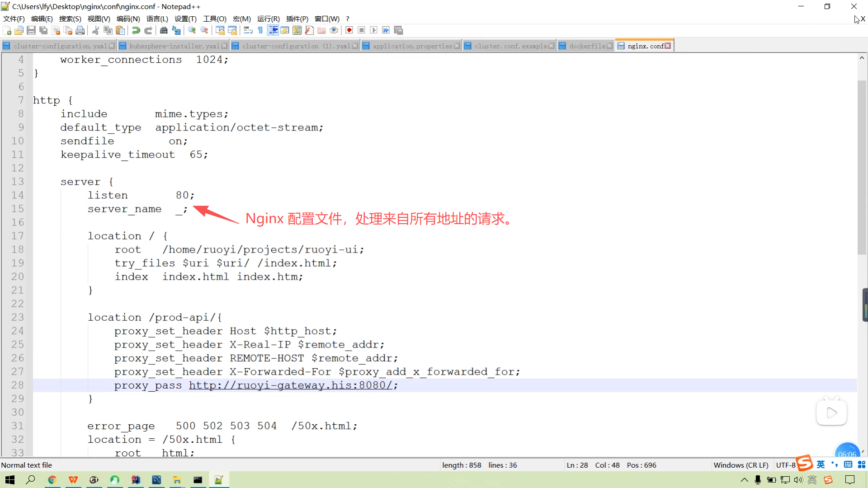
Task: Click the Open file toolbar icon
Action: coord(19,30)
